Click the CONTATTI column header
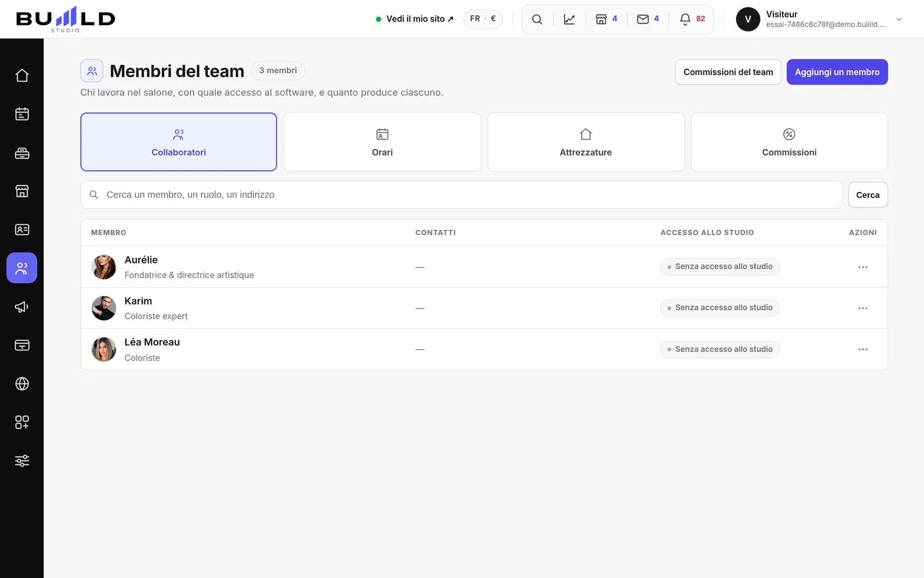The image size is (924, 578). click(x=436, y=232)
